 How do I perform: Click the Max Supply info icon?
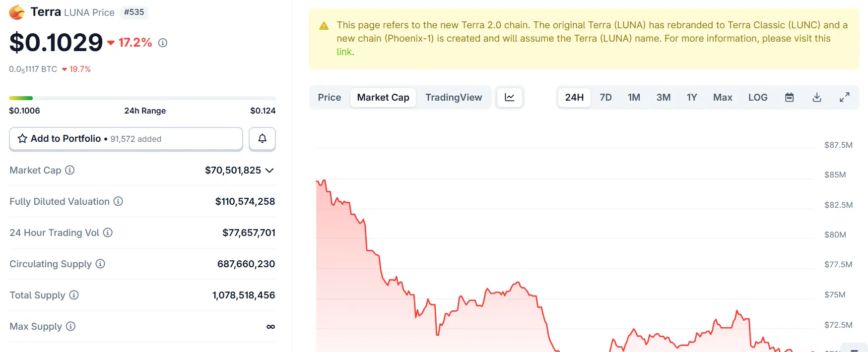pyautogui.click(x=71, y=326)
